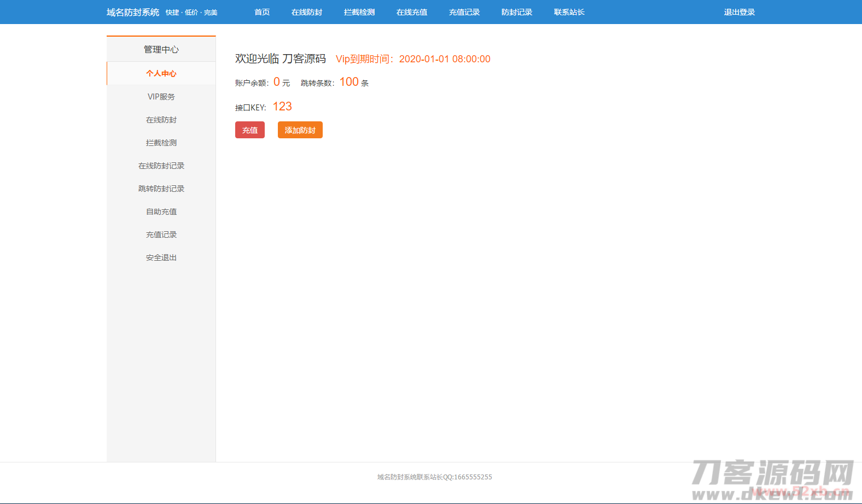Click the 域名防封系统 site logo title

click(133, 12)
